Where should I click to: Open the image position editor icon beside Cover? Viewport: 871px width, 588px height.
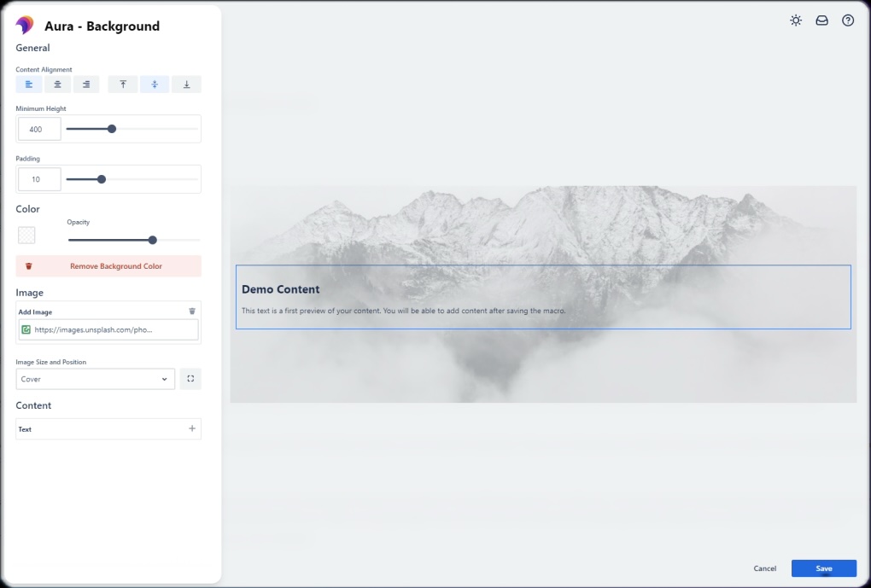point(190,378)
